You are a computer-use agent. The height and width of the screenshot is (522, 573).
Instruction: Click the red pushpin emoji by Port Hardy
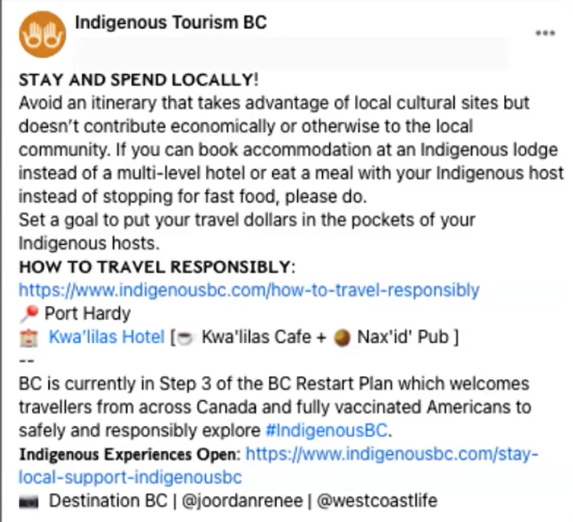pyautogui.click(x=29, y=314)
